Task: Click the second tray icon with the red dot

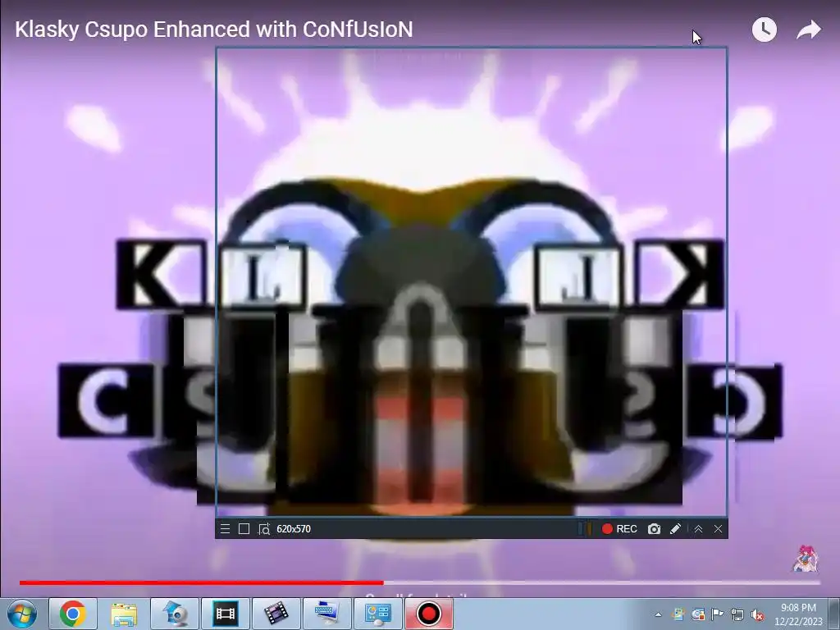Action: coord(698,614)
